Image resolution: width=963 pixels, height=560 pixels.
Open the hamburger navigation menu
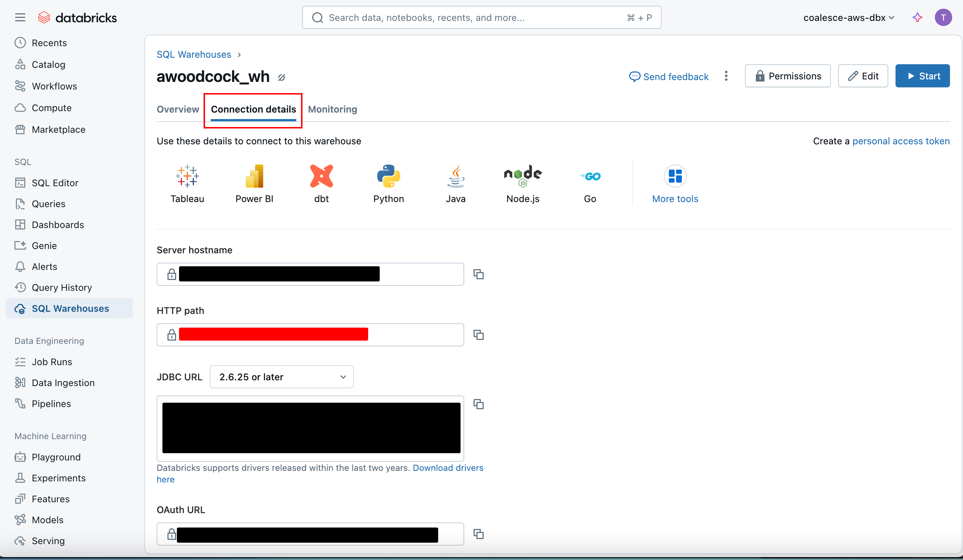(20, 18)
